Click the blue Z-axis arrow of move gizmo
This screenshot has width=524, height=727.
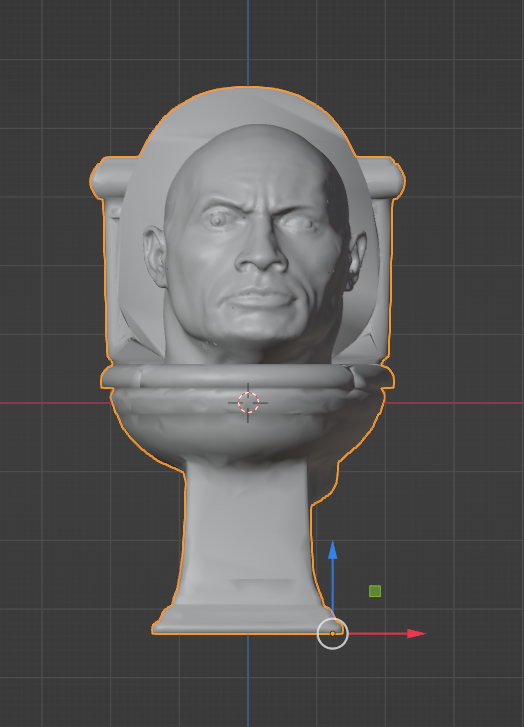pyautogui.click(x=332, y=550)
